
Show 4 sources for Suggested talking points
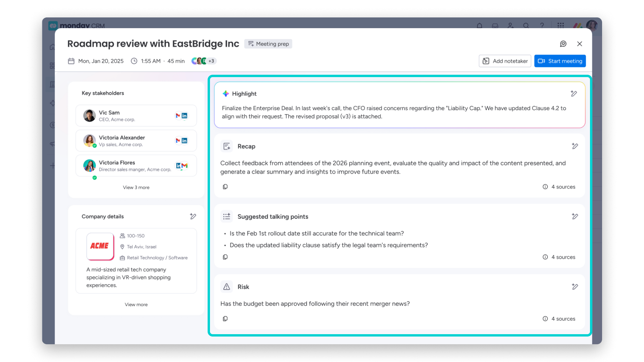pyautogui.click(x=559, y=257)
